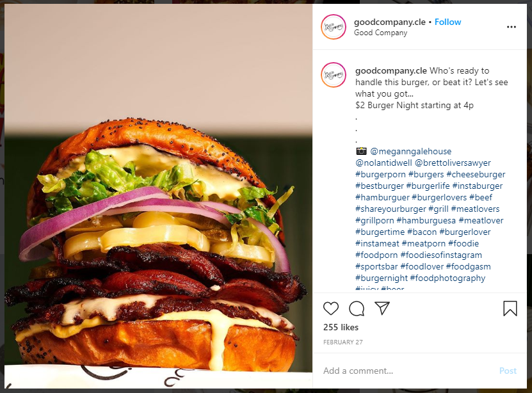
Task: Click the FEBRUARY 27 post date
Action: click(343, 342)
